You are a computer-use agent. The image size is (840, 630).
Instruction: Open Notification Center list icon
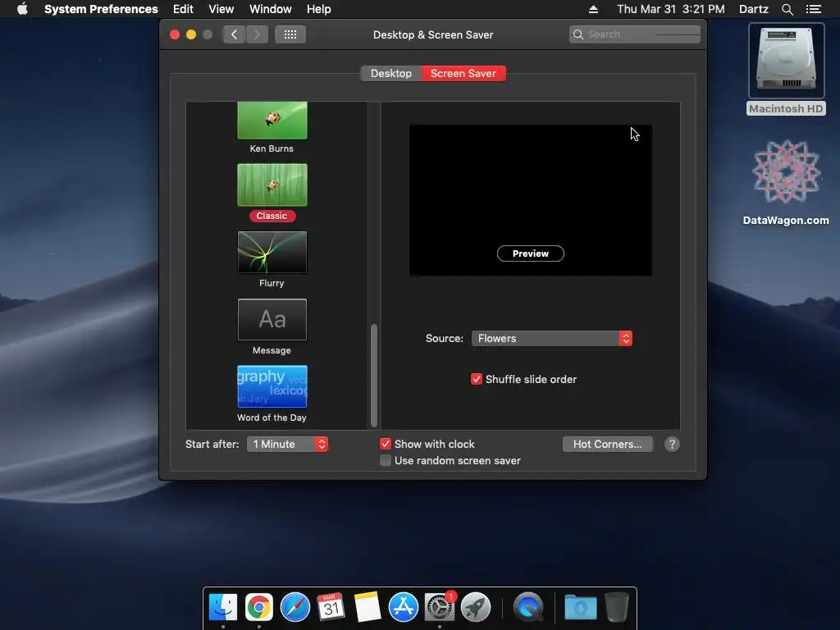coord(813,9)
